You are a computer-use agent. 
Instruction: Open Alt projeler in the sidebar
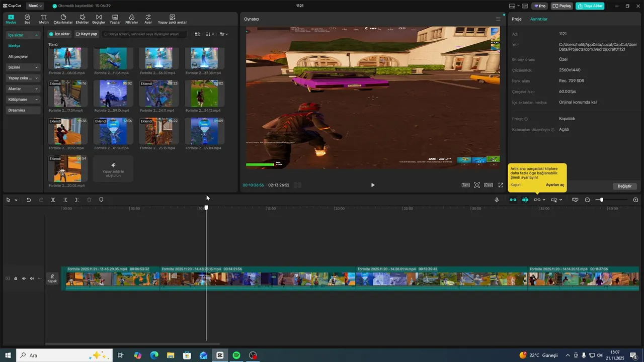point(18,57)
